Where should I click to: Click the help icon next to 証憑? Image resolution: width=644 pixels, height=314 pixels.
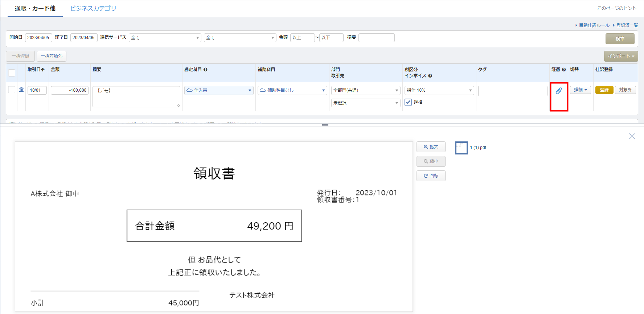tap(564, 70)
